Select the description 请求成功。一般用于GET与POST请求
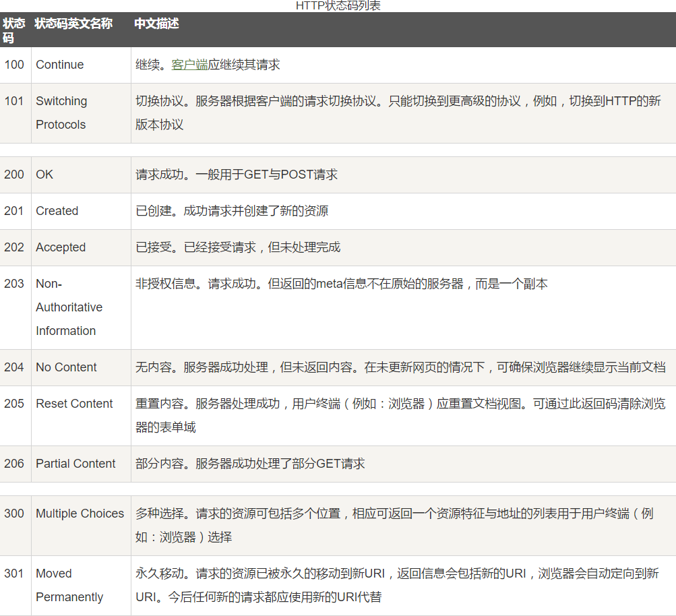Image resolution: width=676 pixels, height=616 pixels. point(237,175)
